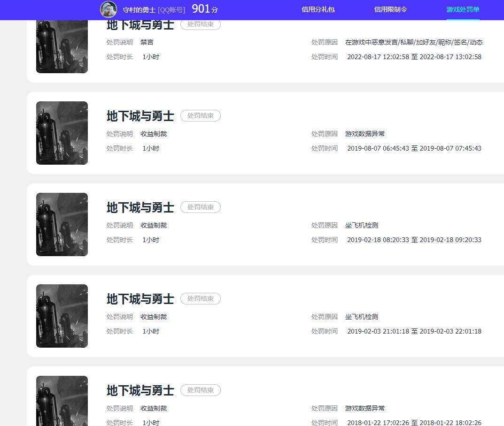Click the 901分 credit score

pos(205,9)
